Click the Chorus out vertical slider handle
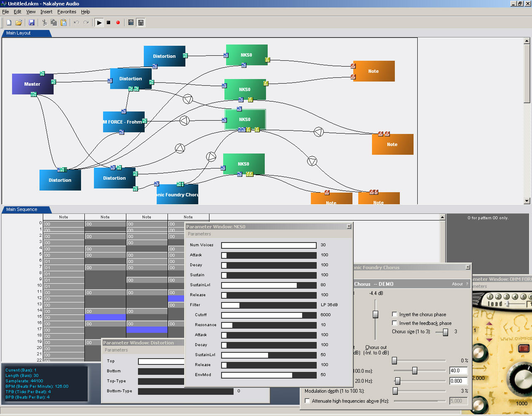The height and width of the screenshot is (416, 532). pyautogui.click(x=375, y=314)
